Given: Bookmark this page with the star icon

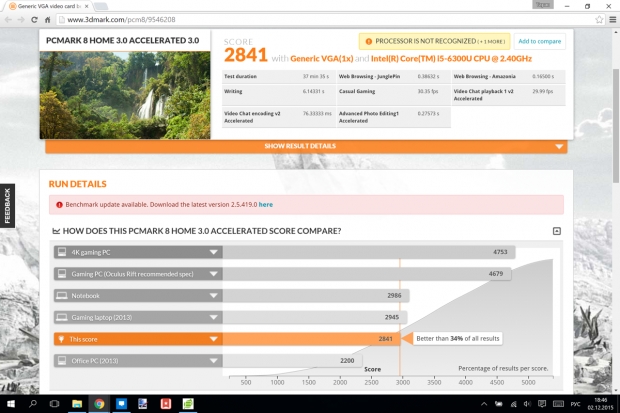Looking at the screenshot, I should click(x=599, y=19).
